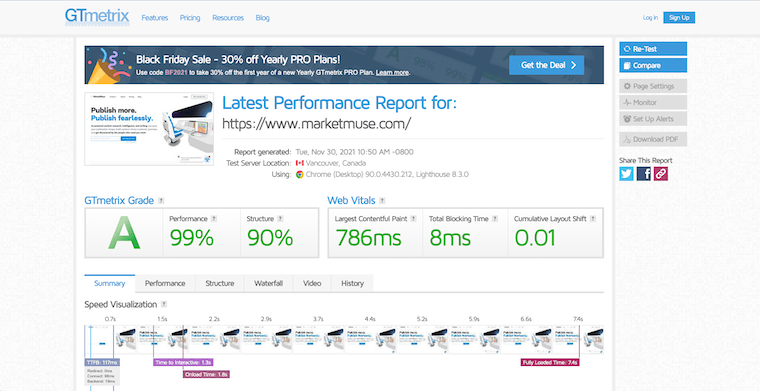Click the Sign Up button

pos(679,17)
